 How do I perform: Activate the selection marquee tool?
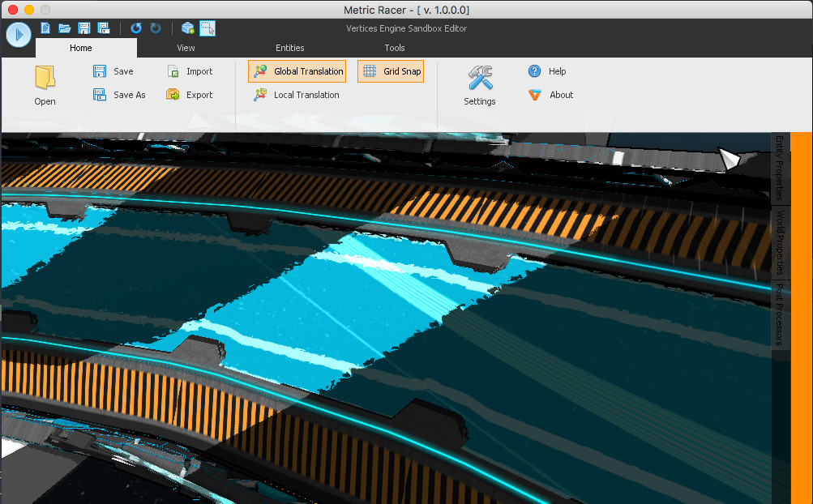pos(208,27)
